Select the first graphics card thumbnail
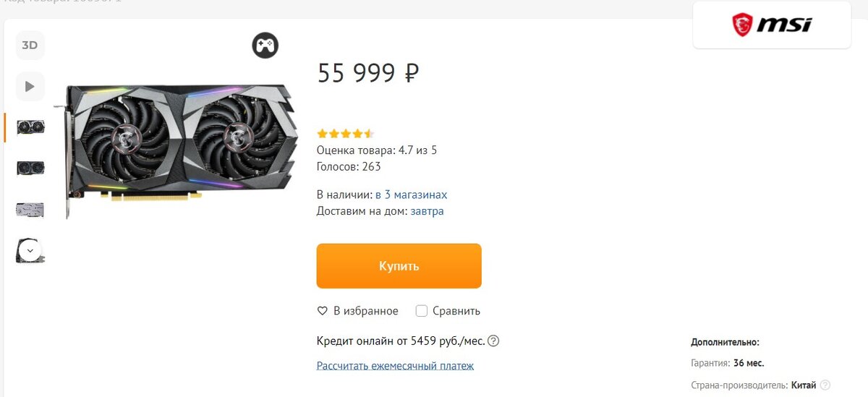The image size is (868, 397). (x=30, y=127)
